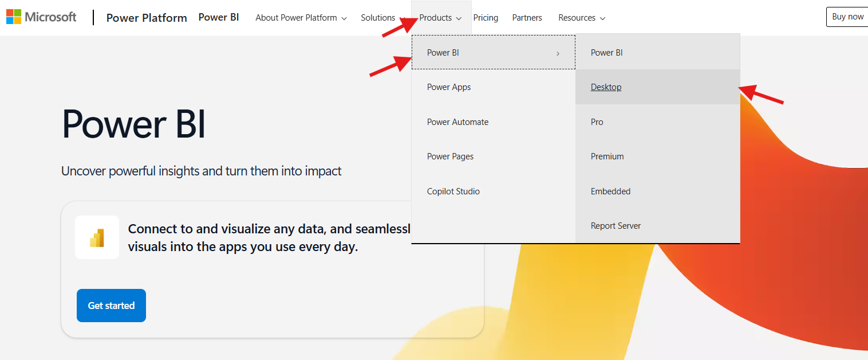
Task: Choose Premium from the submenu
Action: click(657, 156)
